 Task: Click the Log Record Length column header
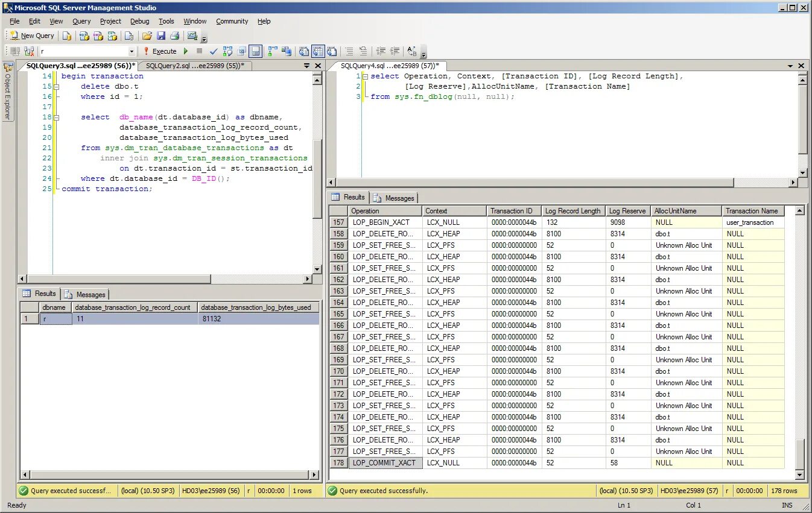[x=574, y=211]
